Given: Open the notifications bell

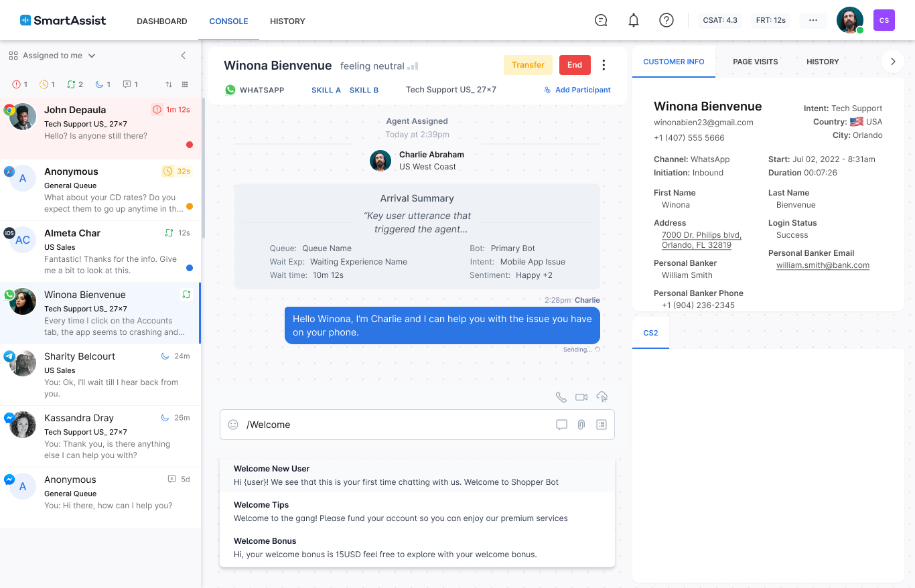Looking at the screenshot, I should tap(634, 21).
